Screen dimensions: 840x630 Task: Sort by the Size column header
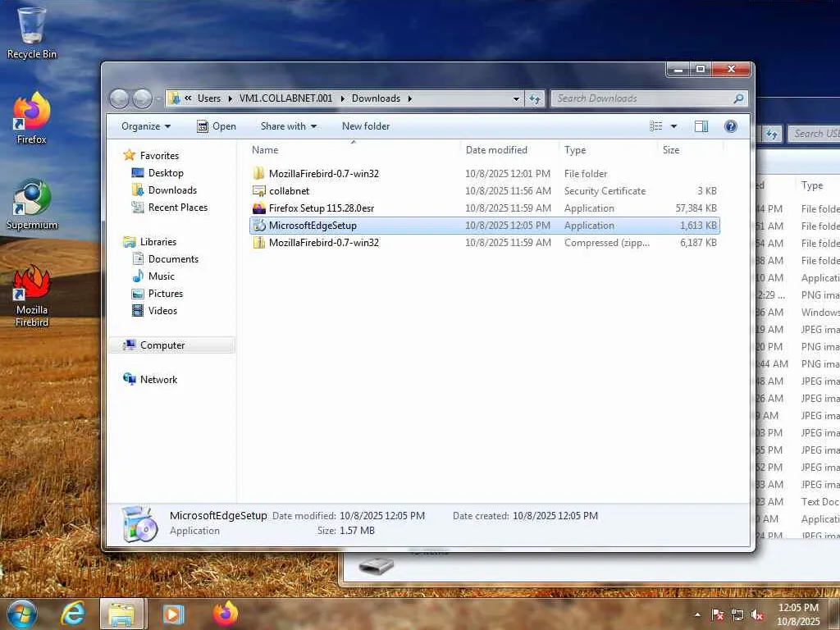[x=690, y=150]
